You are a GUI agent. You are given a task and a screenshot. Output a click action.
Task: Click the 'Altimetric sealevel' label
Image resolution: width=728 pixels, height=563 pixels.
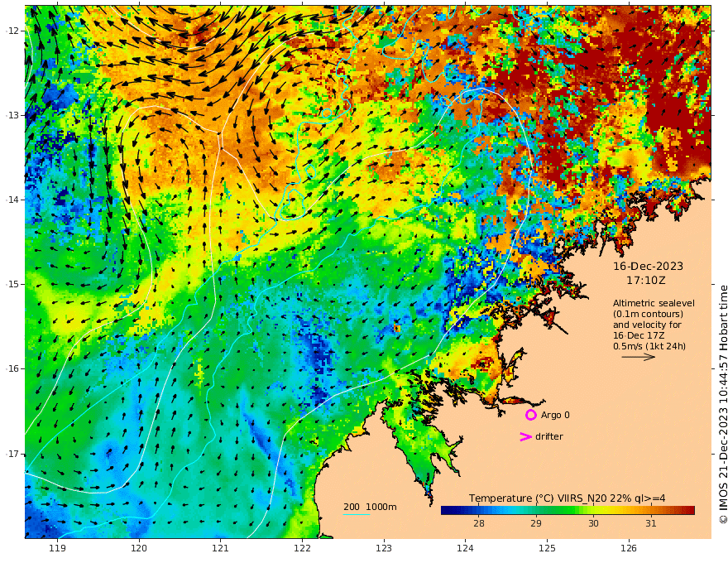click(654, 303)
